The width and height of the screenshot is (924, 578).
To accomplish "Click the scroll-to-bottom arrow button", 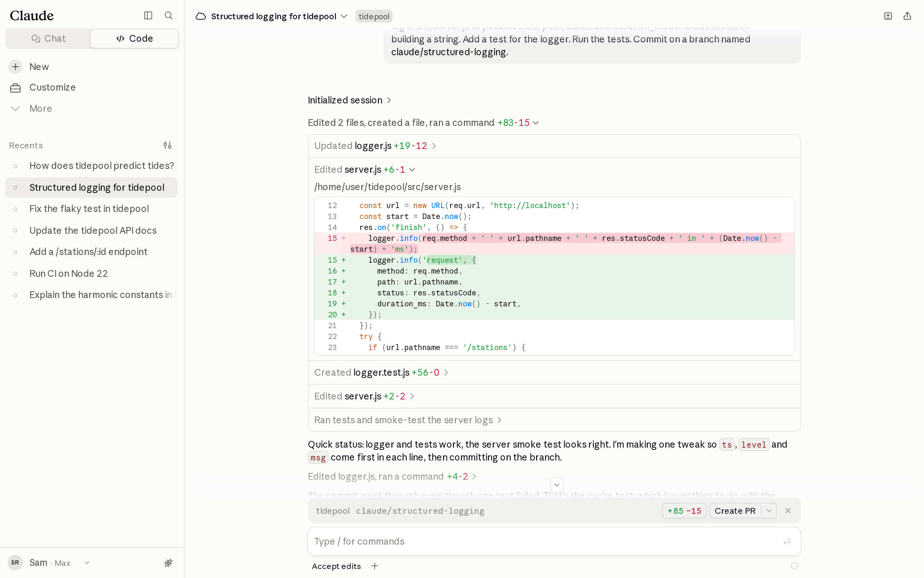I will tap(557, 485).
